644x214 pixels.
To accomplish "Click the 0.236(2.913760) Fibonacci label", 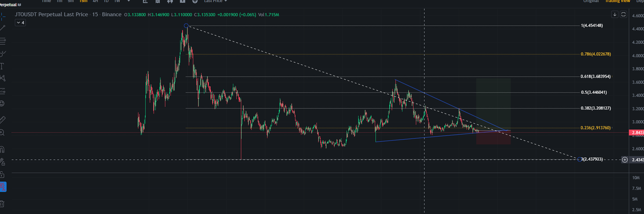I will pos(596,128).
